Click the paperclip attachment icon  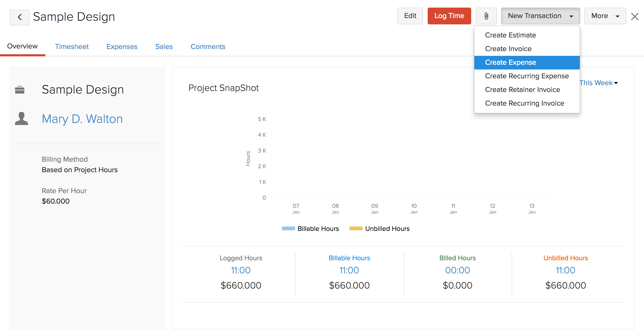coord(486,16)
